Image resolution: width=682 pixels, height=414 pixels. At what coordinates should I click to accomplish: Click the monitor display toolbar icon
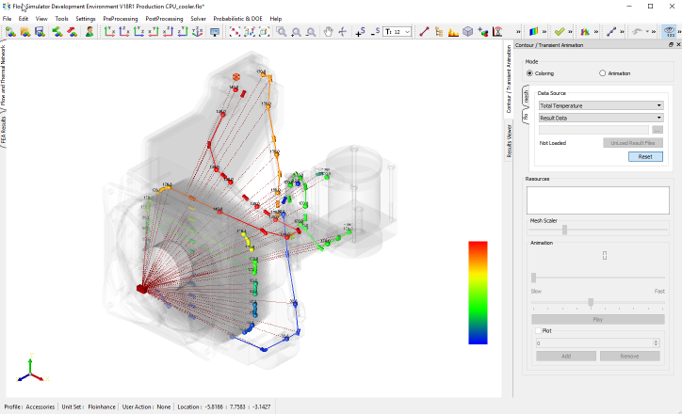point(215,32)
